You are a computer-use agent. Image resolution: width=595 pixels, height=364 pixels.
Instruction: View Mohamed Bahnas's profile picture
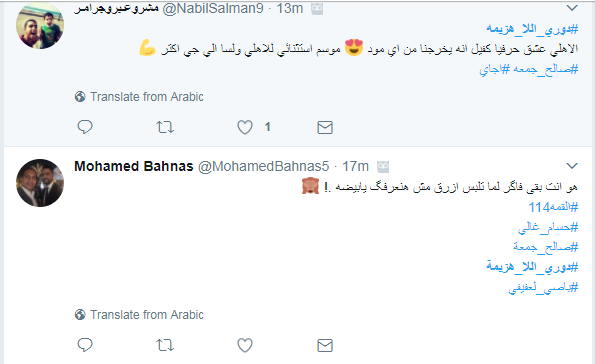click(x=40, y=183)
